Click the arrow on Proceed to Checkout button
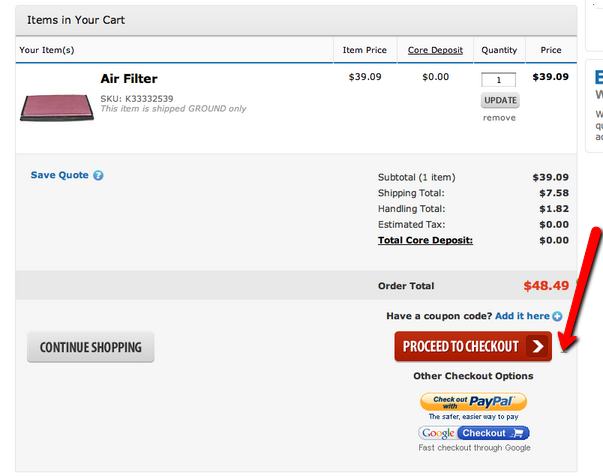This screenshot has width=603, height=476. pos(538,347)
